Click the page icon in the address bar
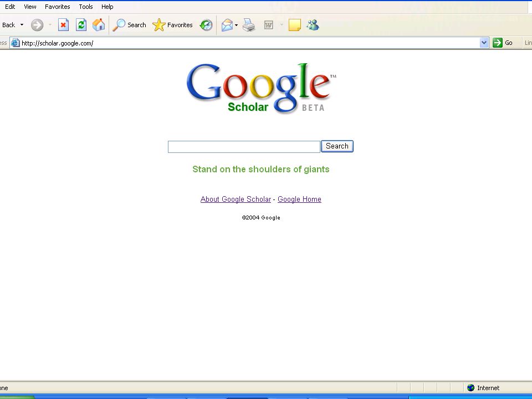 [16, 43]
